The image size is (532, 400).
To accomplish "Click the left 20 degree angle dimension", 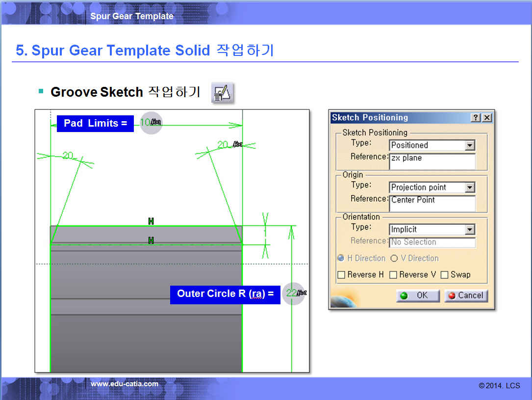I will [x=68, y=156].
